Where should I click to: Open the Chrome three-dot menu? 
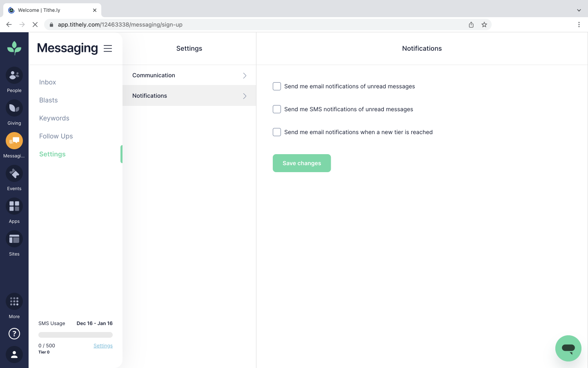pyautogui.click(x=579, y=25)
